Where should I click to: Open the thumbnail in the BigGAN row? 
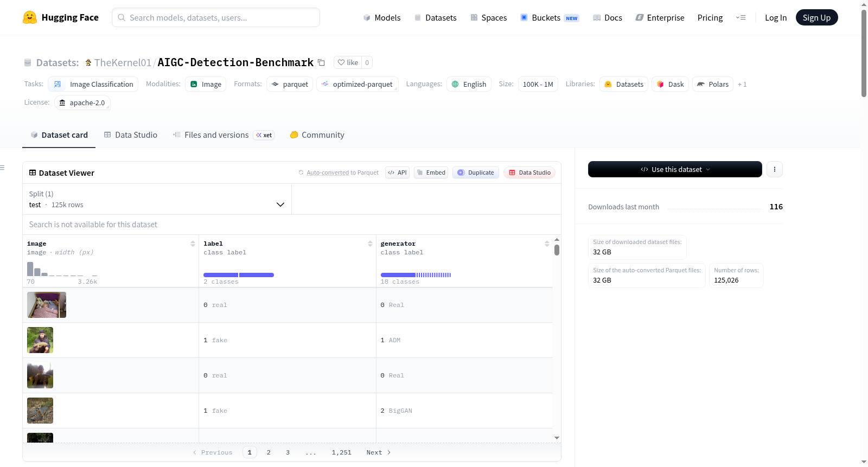point(40,411)
